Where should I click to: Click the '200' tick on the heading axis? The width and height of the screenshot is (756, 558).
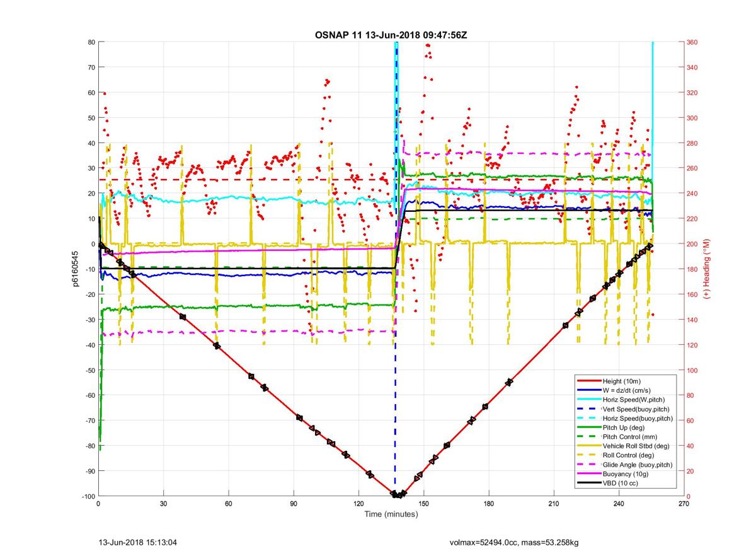click(693, 244)
